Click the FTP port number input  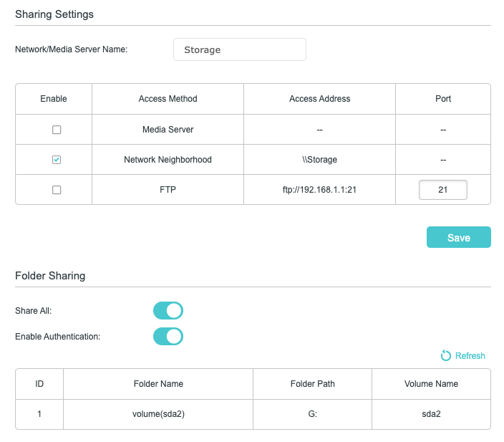point(442,190)
